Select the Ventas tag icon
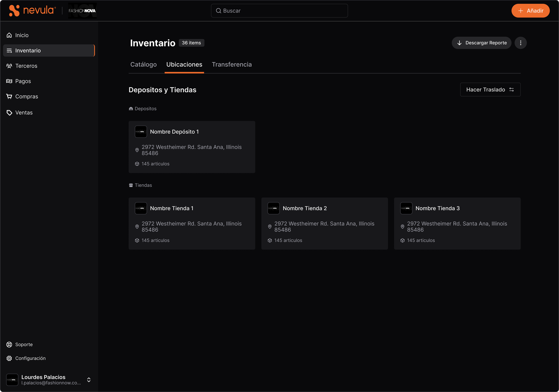Image resolution: width=559 pixels, height=392 pixels. pos(9,113)
